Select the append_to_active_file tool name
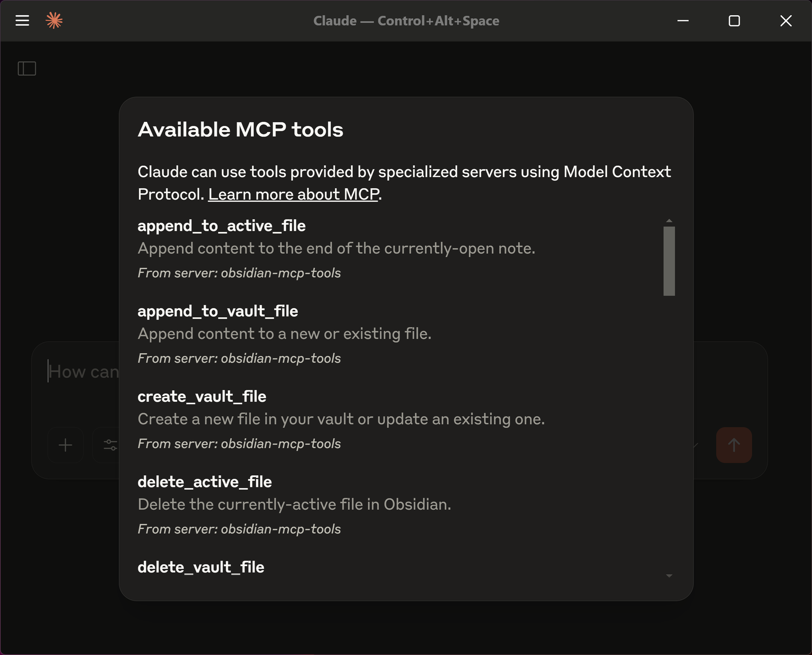 tap(222, 226)
